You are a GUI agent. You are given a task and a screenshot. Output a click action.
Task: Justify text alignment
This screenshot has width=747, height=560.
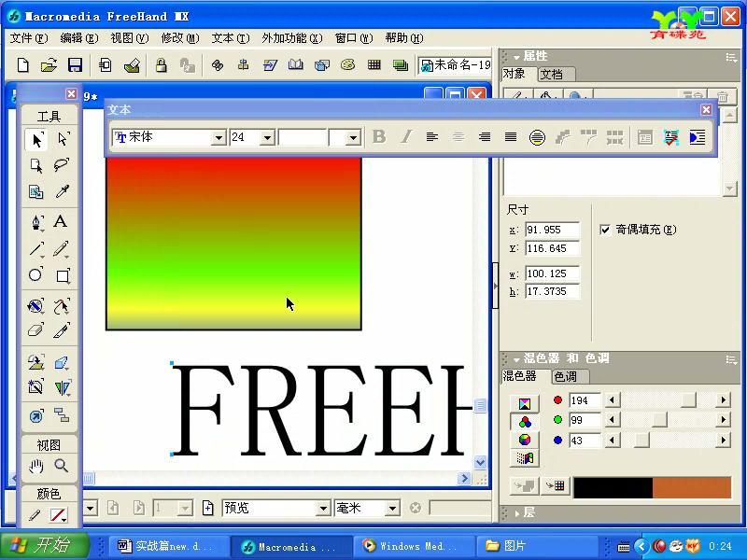pyautogui.click(x=511, y=137)
